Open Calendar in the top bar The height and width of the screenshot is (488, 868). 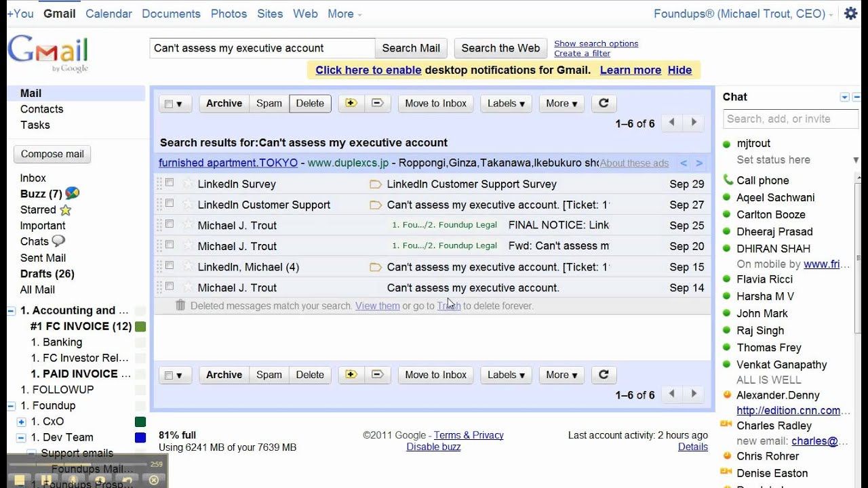point(108,14)
